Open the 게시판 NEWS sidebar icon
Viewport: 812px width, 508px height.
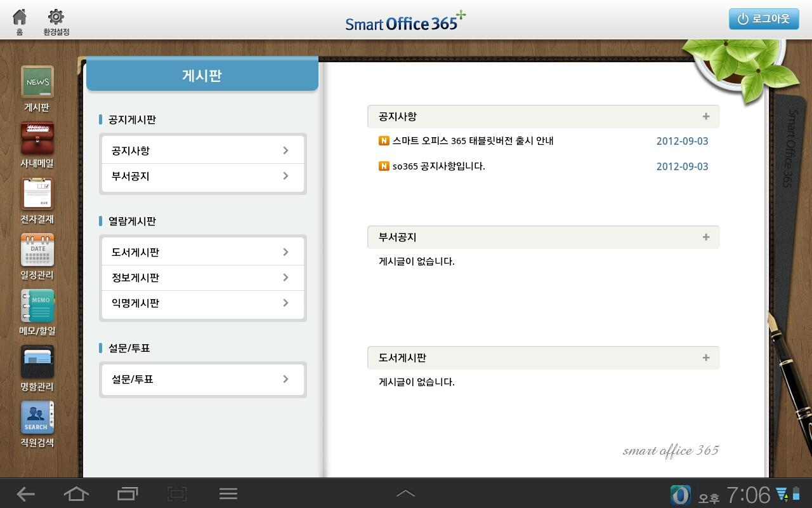point(37,83)
